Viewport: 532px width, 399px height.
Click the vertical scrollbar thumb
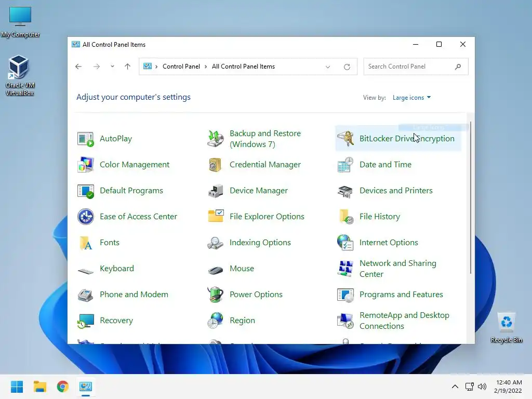coord(471,197)
